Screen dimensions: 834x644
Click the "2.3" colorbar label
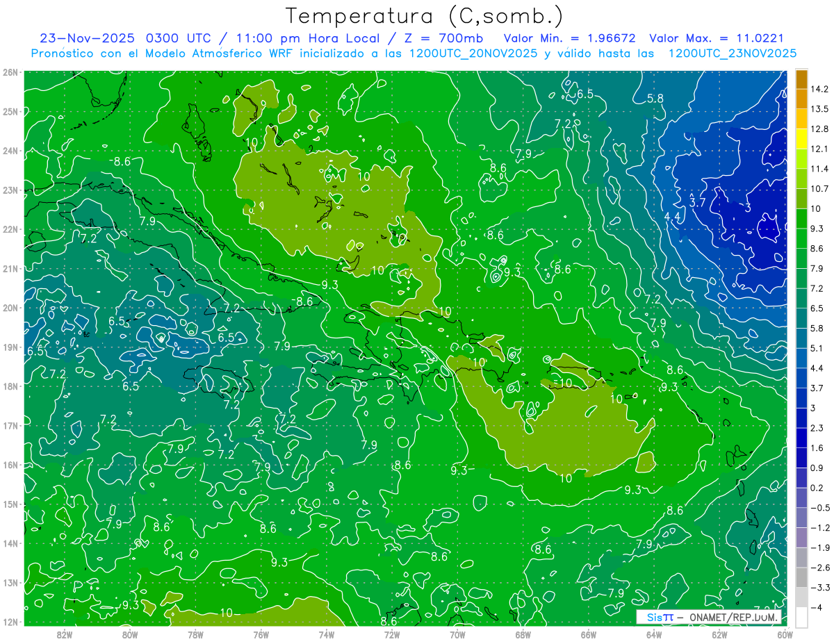click(817, 428)
